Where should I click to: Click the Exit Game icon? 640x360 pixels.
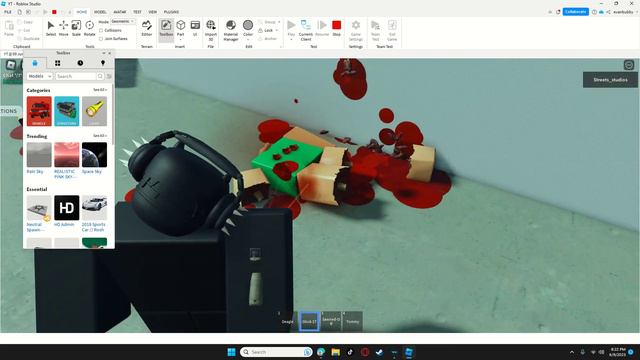(x=392, y=25)
